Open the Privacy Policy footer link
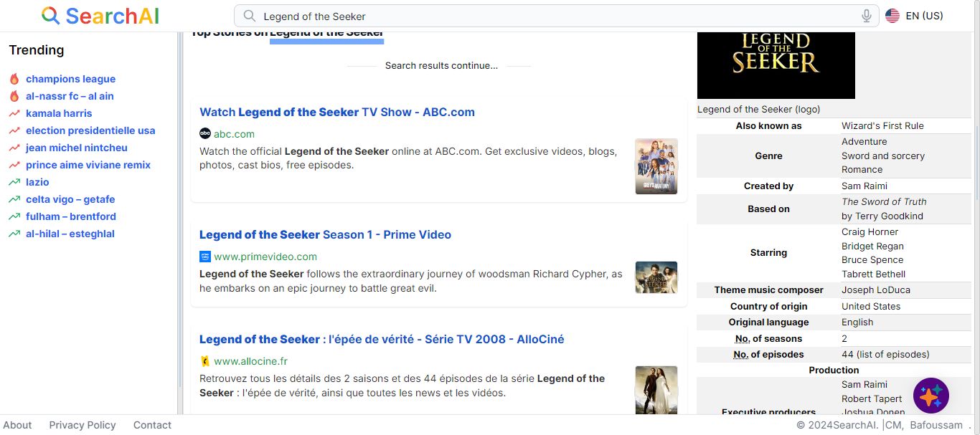Viewport: 980px width, 435px height. point(83,425)
